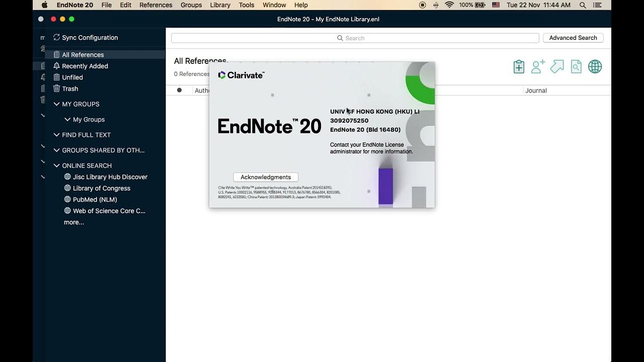644x362 pixels.
Task: Open the Help menu
Action: click(x=301, y=5)
